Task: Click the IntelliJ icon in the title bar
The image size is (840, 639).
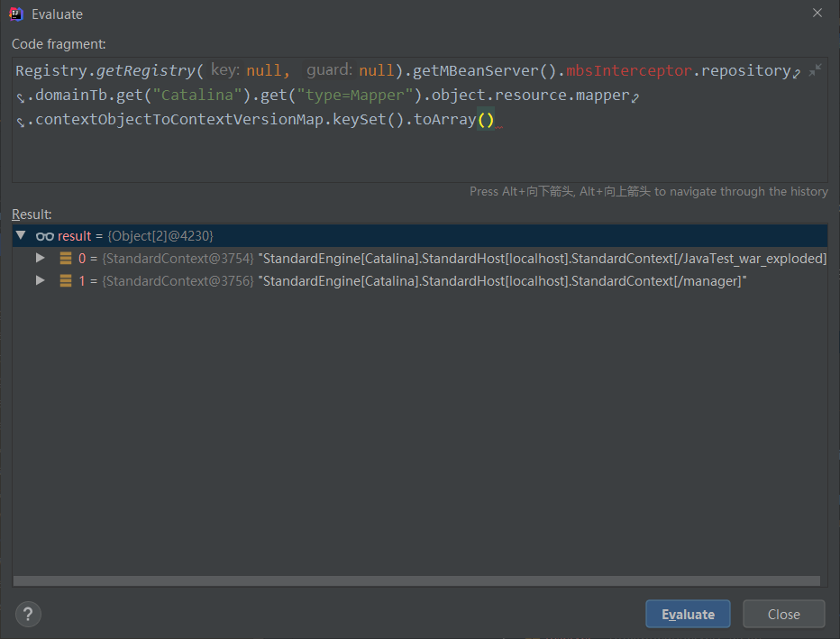Action: coord(16,14)
